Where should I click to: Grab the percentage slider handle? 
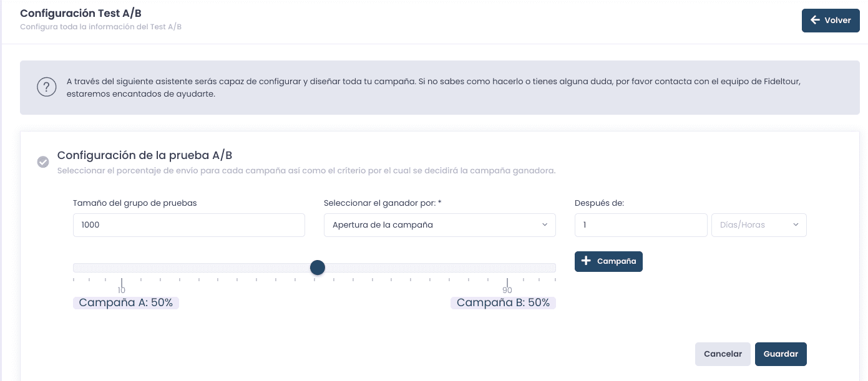[x=318, y=268]
